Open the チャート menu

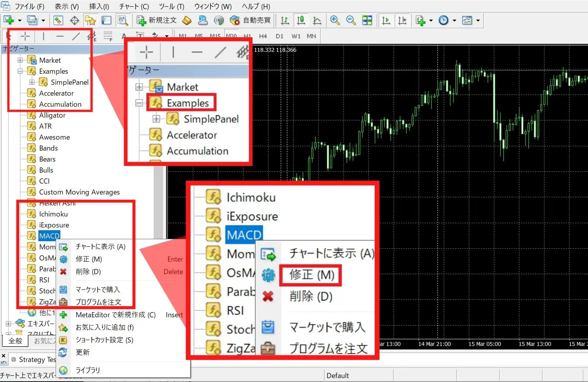click(x=133, y=6)
